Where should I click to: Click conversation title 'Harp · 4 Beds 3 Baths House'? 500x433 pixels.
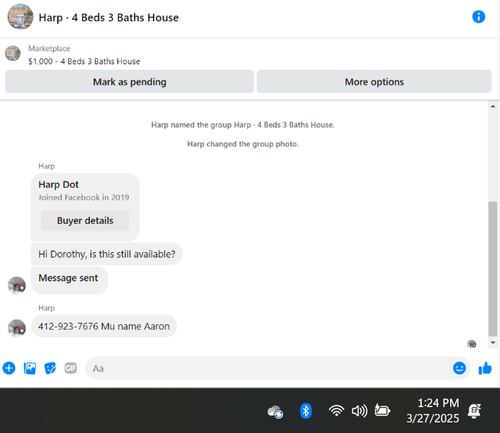tap(109, 17)
